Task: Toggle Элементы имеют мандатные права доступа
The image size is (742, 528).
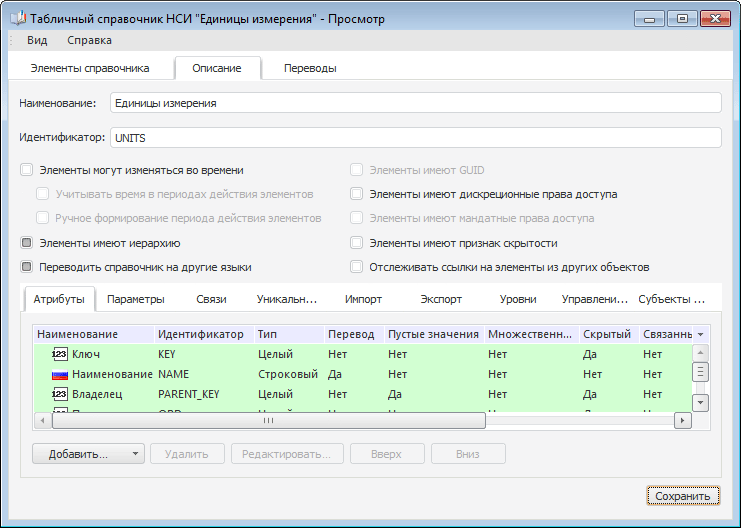Action: (x=356, y=218)
